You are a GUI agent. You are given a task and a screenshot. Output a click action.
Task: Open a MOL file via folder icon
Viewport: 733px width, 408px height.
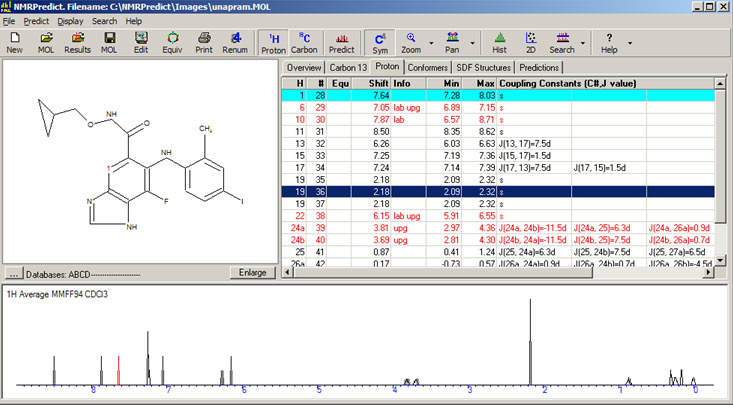point(46,41)
